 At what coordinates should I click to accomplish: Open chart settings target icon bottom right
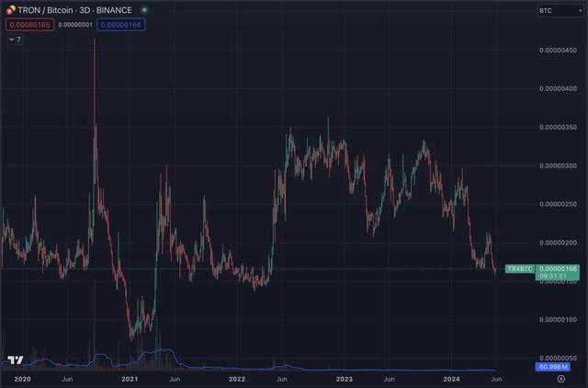click(x=561, y=379)
